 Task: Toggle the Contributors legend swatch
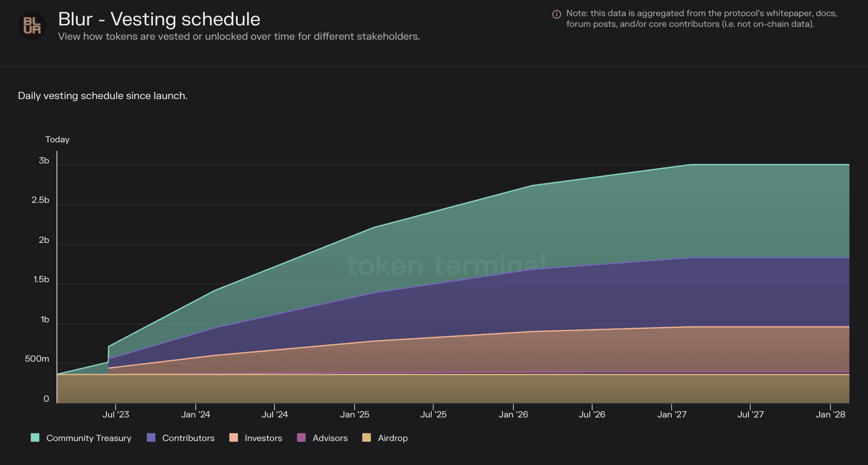tap(151, 438)
